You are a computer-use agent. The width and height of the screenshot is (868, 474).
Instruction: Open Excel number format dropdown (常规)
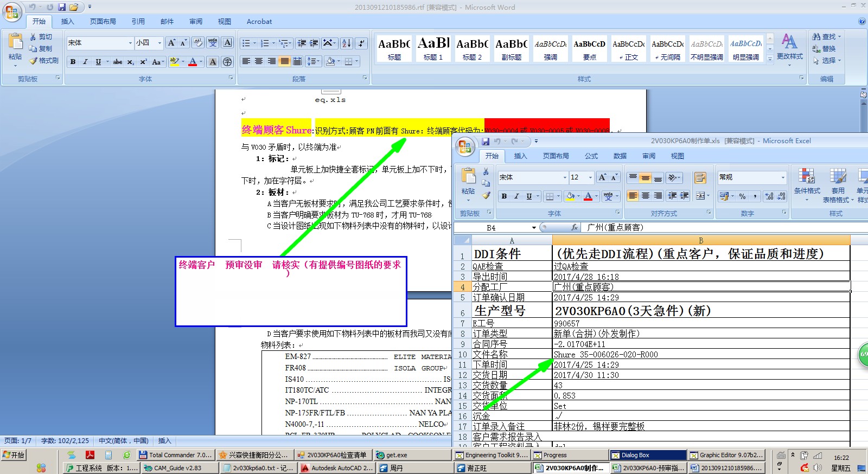click(782, 177)
